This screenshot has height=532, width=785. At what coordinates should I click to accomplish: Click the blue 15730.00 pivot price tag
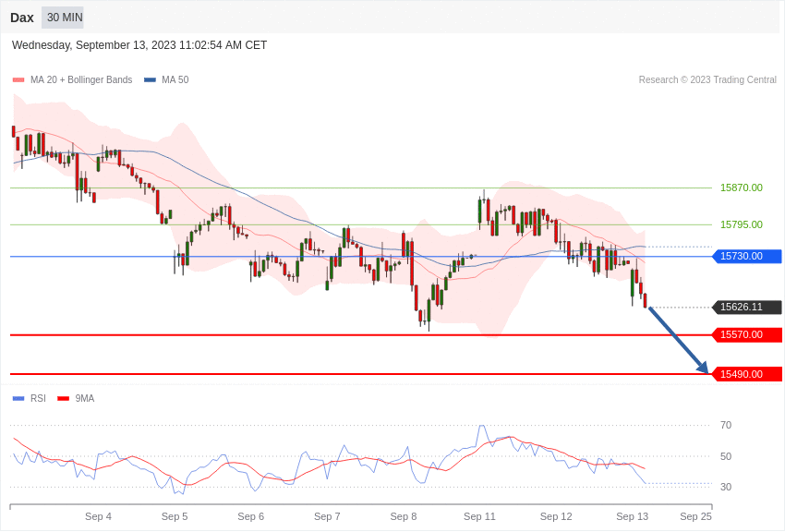[x=747, y=256]
